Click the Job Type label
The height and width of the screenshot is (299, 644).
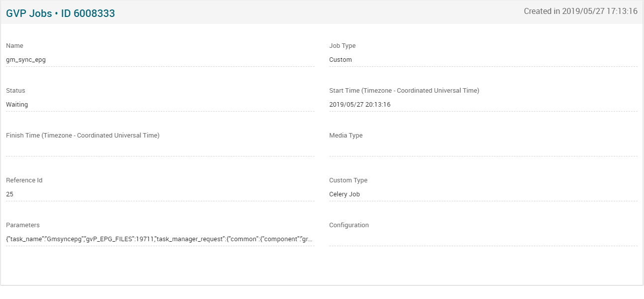(342, 46)
